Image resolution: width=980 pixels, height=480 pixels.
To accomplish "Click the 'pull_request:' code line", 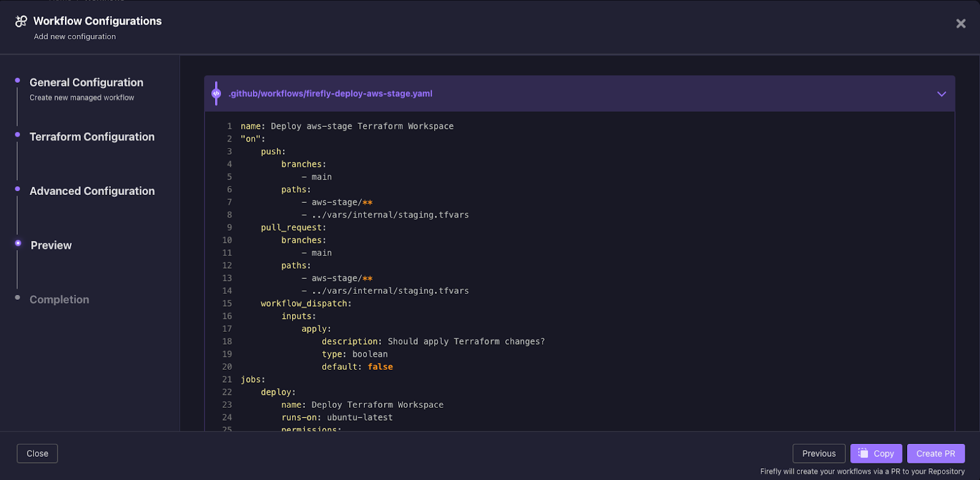I will tap(293, 227).
